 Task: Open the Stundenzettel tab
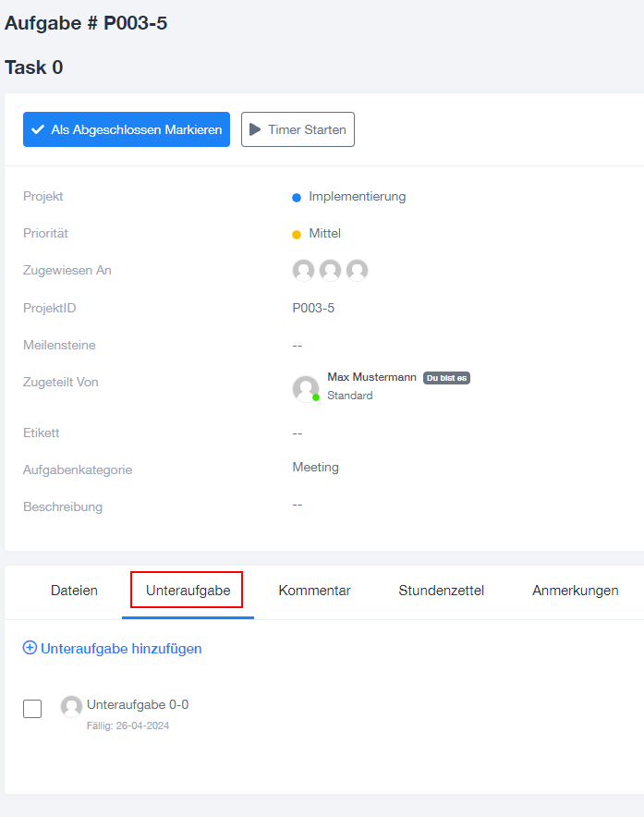442,591
